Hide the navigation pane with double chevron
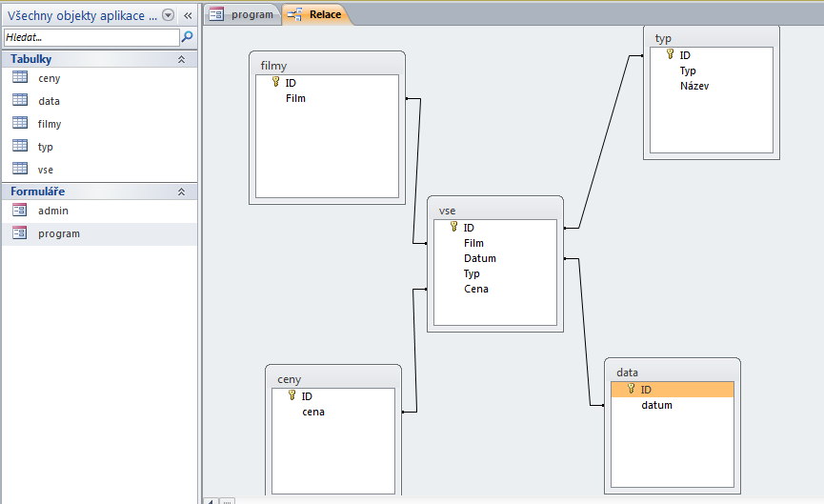 188,15
